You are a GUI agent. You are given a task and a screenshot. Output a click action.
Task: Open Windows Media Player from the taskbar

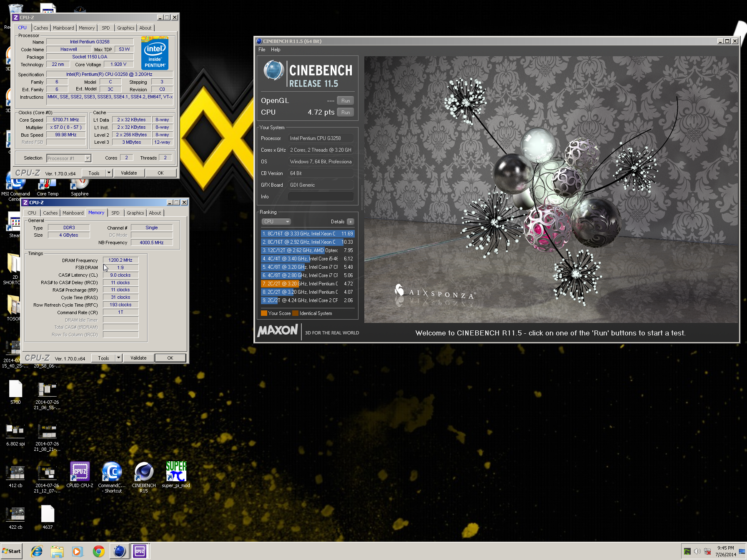pos(78,551)
